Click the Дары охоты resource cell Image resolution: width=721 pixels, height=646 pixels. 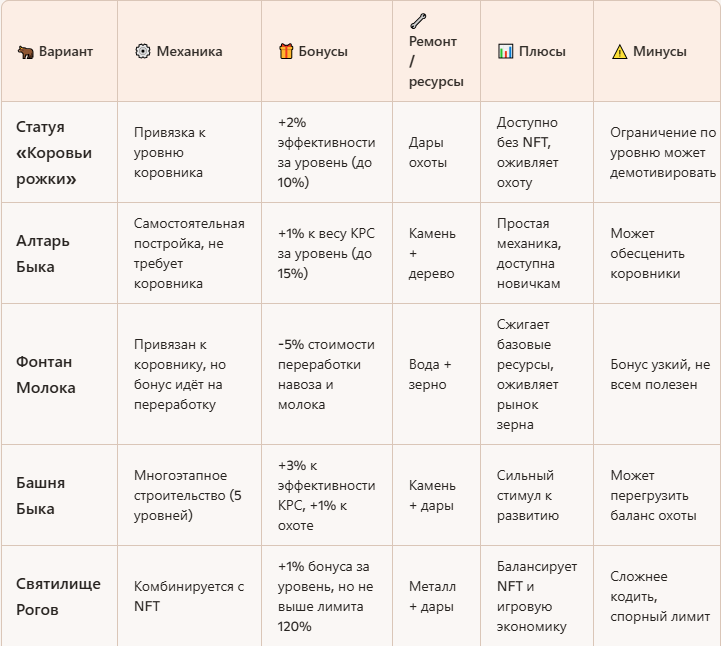[428, 153]
